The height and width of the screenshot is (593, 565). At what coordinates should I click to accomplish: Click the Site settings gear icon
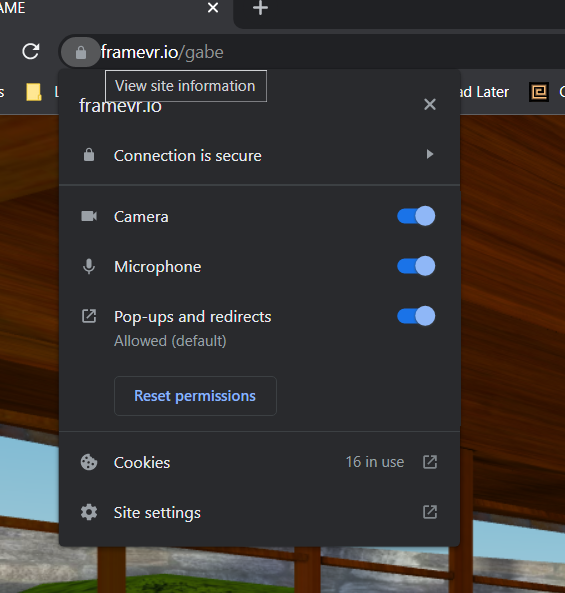89,512
